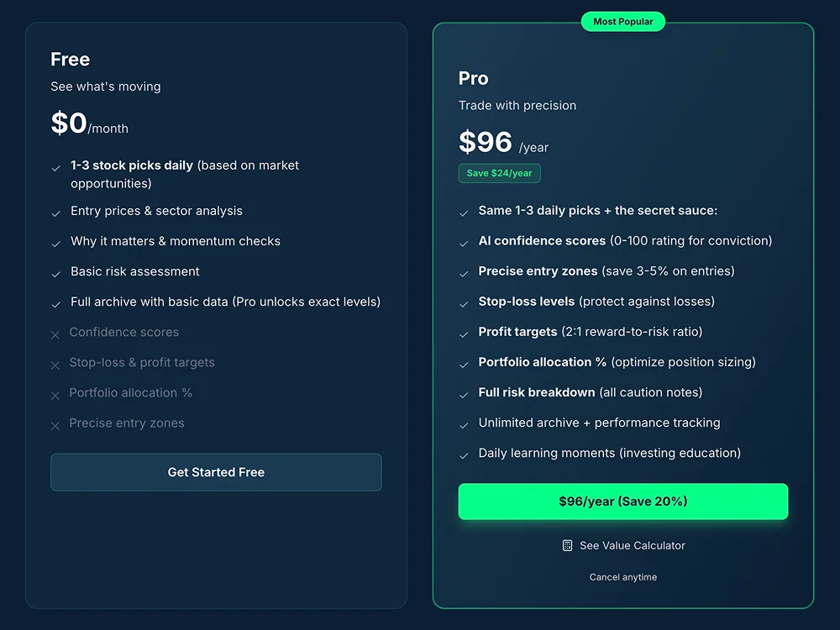Click the checkmark next to AI confidence scores
Image resolution: width=840 pixels, height=630 pixels.
(464, 241)
